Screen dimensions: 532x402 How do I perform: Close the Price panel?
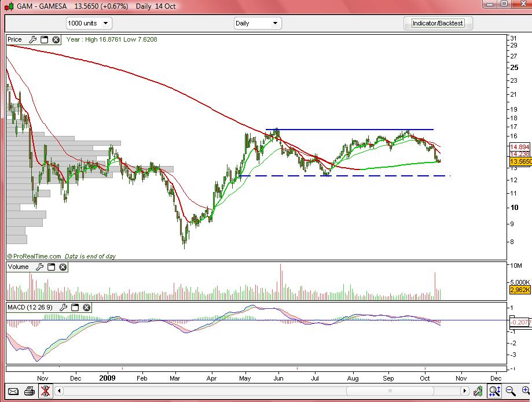coord(56,40)
